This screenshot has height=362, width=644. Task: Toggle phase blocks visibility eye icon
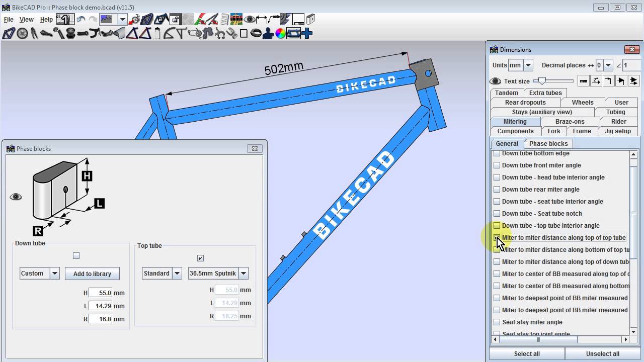(x=16, y=197)
